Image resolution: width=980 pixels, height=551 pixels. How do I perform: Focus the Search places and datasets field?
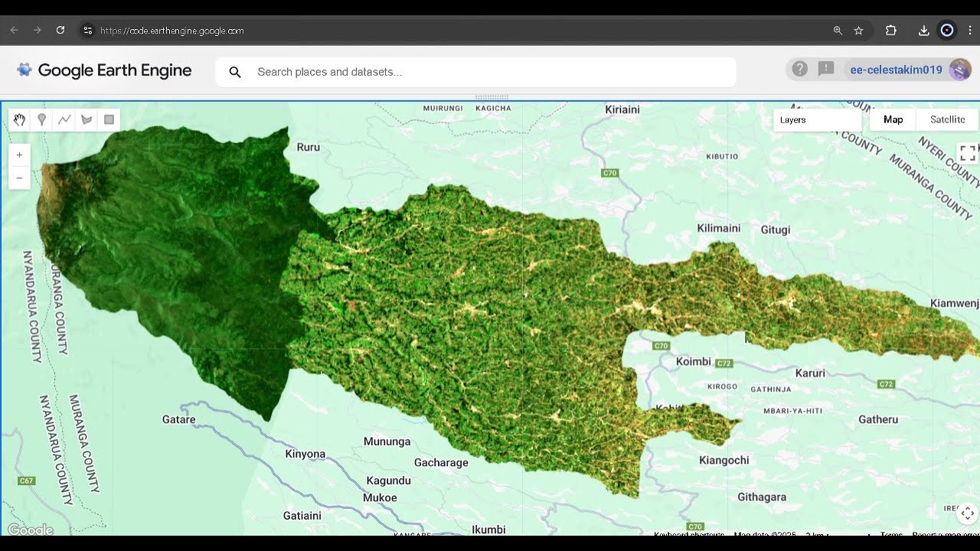475,72
